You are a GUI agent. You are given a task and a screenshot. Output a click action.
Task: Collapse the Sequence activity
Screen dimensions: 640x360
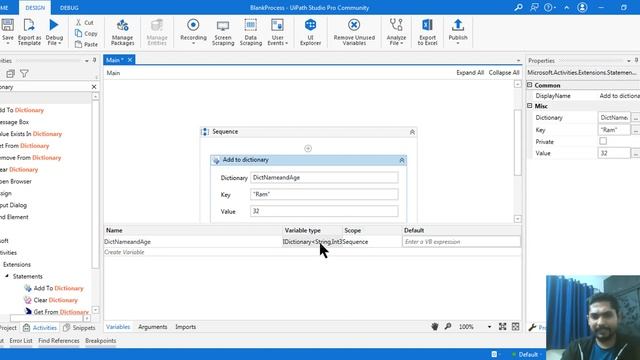(x=412, y=132)
